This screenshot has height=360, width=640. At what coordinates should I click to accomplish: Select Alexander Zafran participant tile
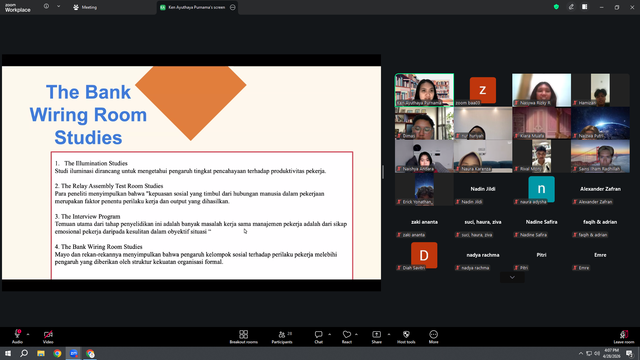coord(600,189)
